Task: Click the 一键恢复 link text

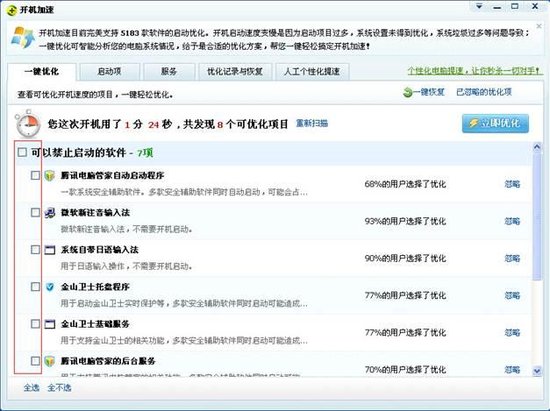Action: click(x=429, y=92)
